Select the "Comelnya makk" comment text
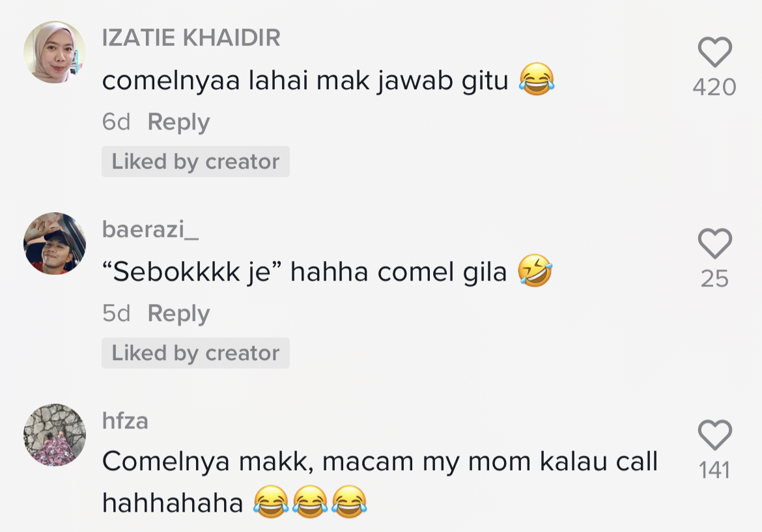 [380, 462]
